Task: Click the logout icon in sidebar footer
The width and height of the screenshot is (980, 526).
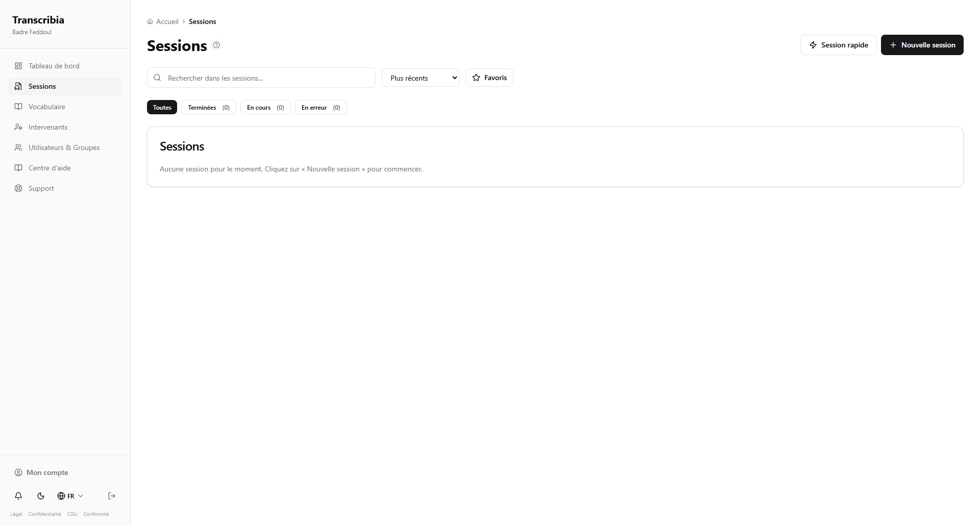Action: (112, 496)
